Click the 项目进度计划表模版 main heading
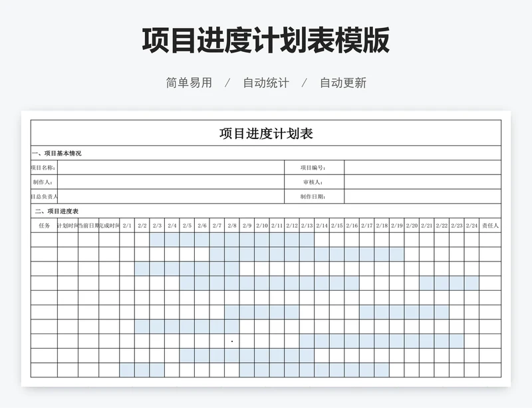This screenshot has height=408, width=532. tap(265, 41)
